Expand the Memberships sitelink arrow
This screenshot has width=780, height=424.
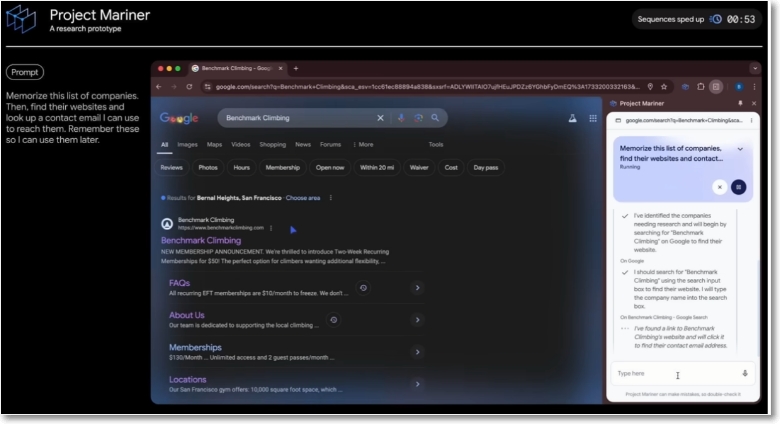point(417,352)
